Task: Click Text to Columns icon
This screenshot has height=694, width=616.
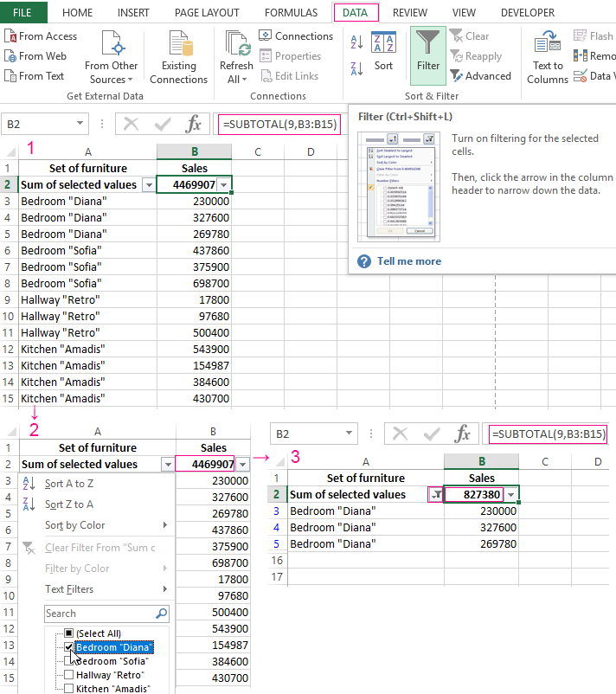Action: pos(548,57)
